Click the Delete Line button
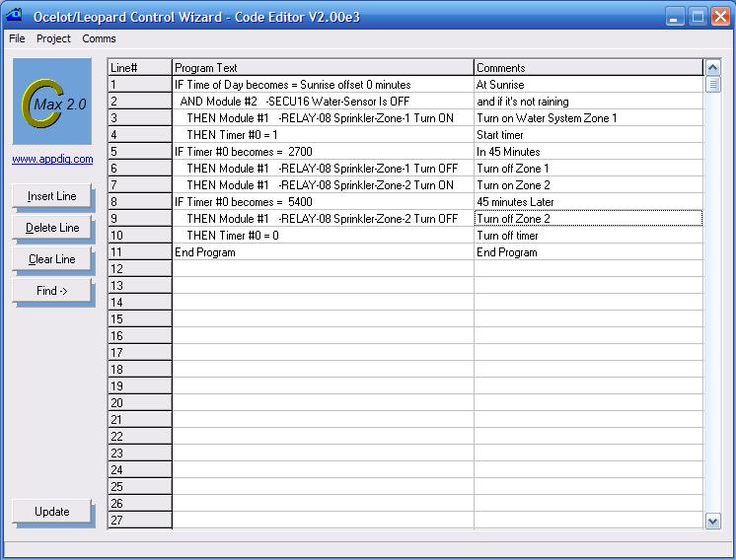 pyautogui.click(x=51, y=228)
